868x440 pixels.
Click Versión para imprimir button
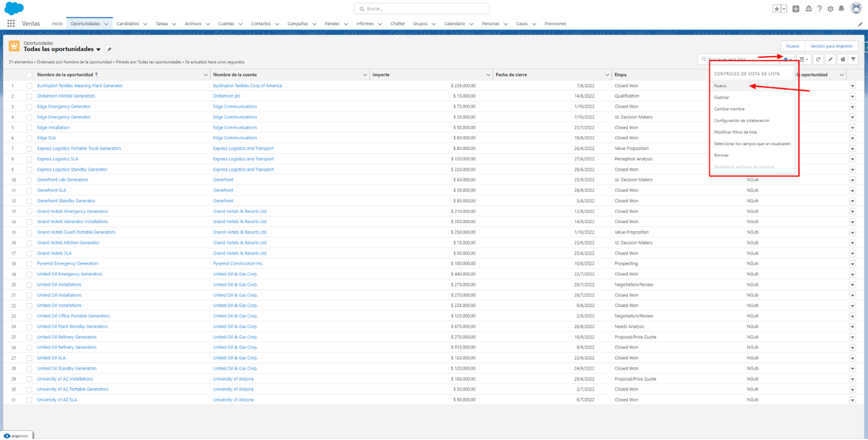click(x=831, y=46)
